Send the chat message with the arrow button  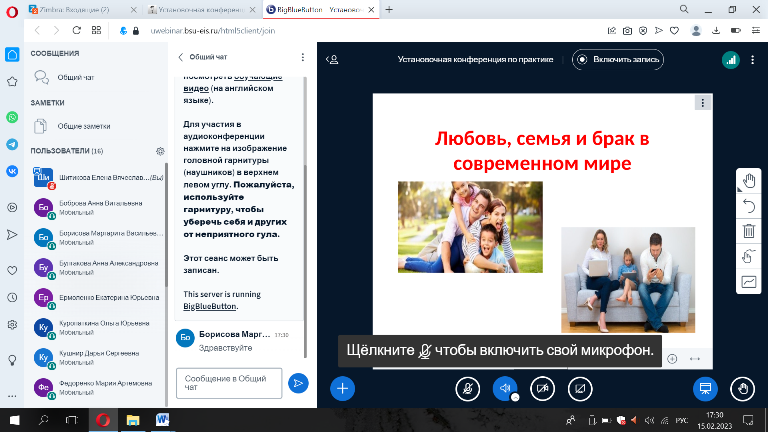pos(297,382)
